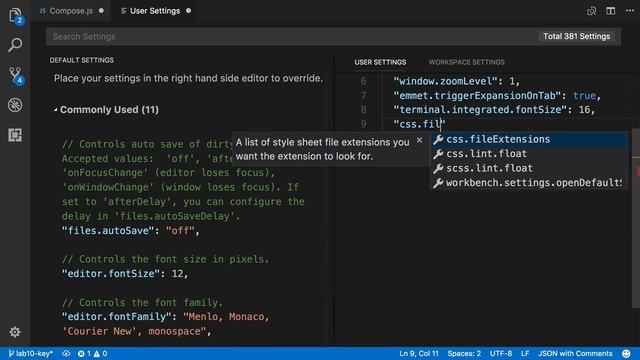The image size is (640, 360).
Task: Click the wrench icon next to css.fileExtensions
Action: (x=438, y=139)
